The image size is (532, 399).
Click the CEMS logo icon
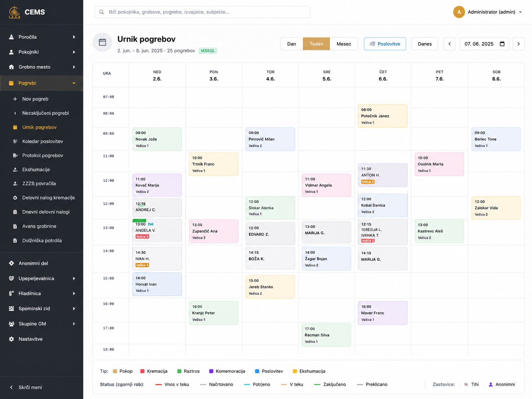[x=14, y=12]
